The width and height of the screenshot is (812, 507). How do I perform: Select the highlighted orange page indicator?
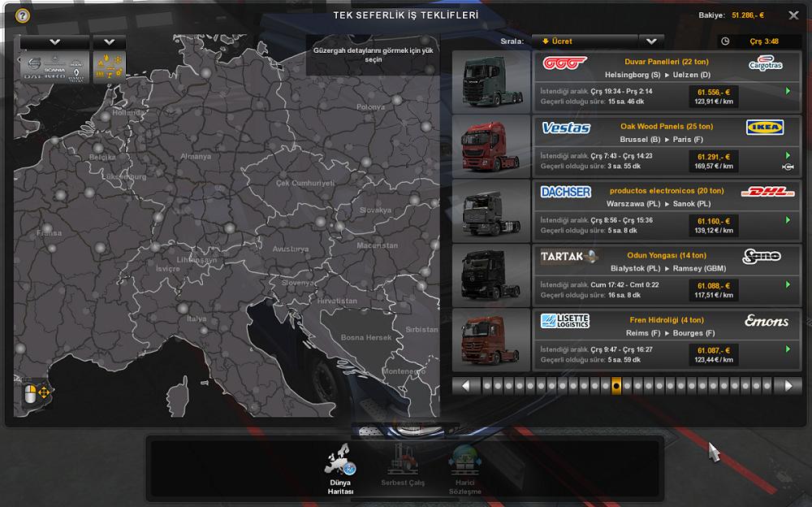click(x=616, y=386)
